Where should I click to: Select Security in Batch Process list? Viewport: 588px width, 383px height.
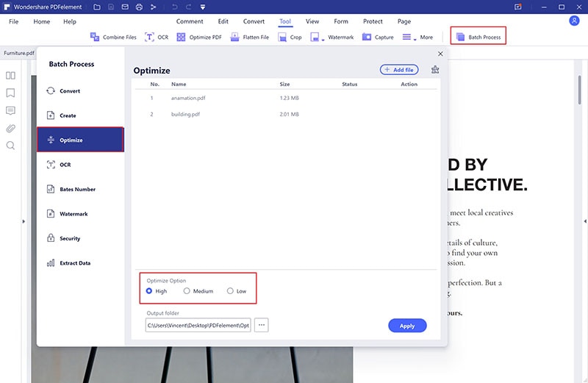[81, 238]
